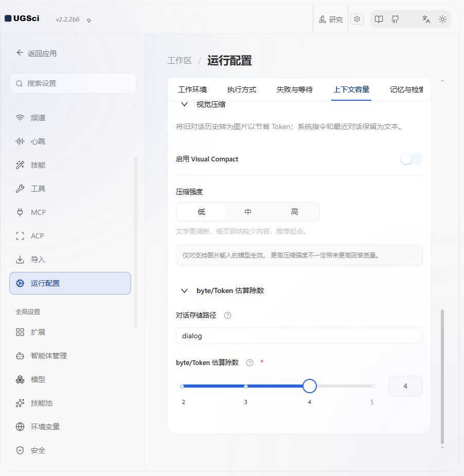Collapse the 视觉压缩 section
Viewport: 464px width, 476px height.
184,104
